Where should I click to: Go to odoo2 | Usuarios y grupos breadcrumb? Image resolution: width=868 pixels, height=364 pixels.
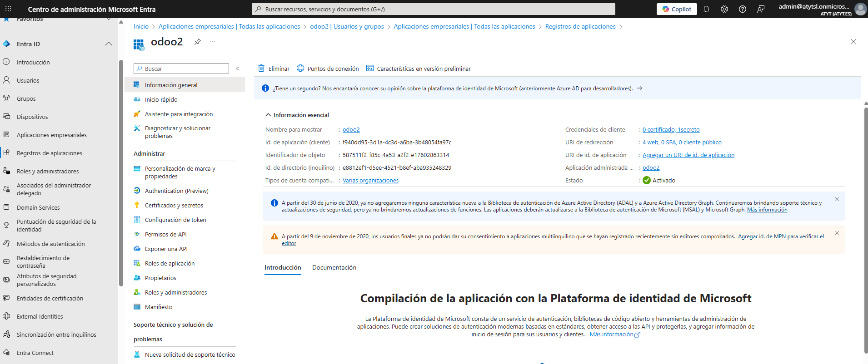pyautogui.click(x=347, y=26)
